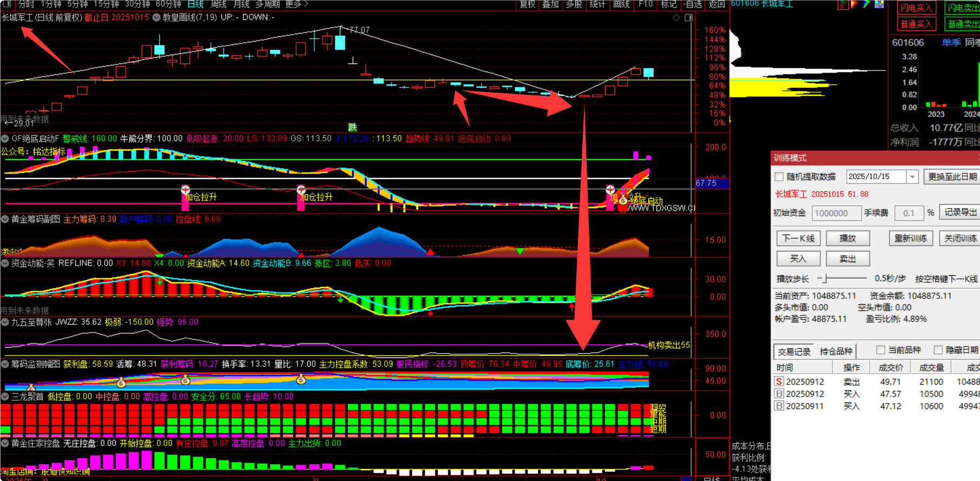Tick the 隐藏日期 checkbox
This screenshot has height=481, width=980.
[x=938, y=350]
